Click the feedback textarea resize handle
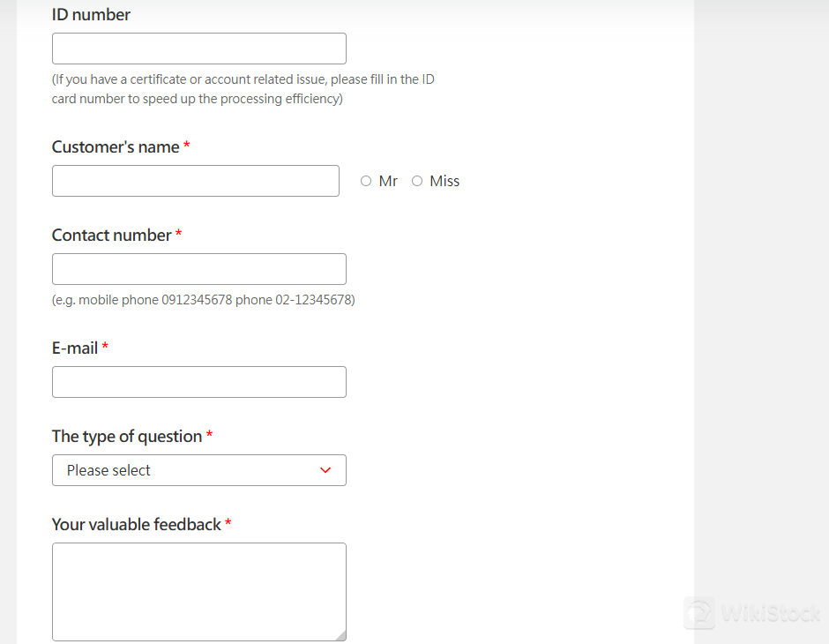 click(x=340, y=635)
